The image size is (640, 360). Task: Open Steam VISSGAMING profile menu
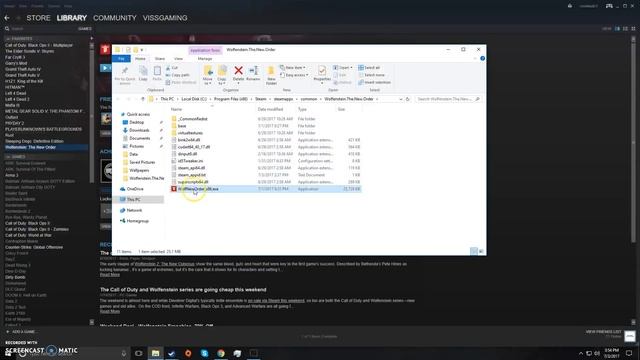pos(165,18)
